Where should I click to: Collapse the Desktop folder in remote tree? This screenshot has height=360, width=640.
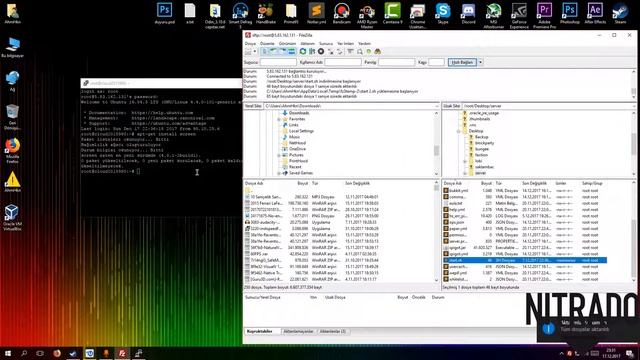pyautogui.click(x=459, y=131)
